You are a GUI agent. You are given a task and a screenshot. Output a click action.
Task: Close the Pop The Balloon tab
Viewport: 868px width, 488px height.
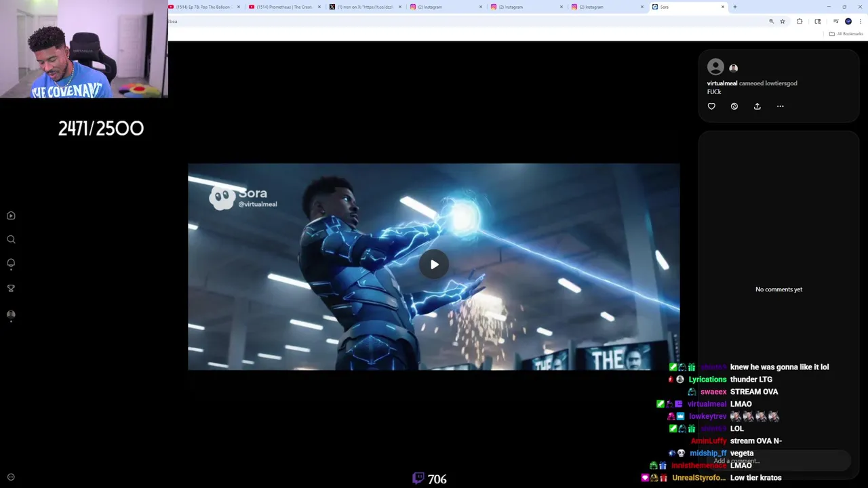tap(239, 7)
